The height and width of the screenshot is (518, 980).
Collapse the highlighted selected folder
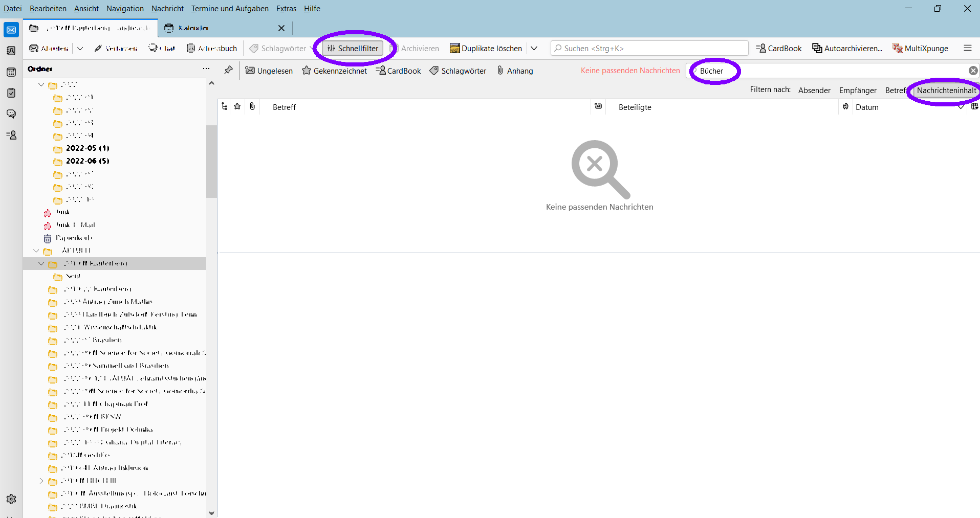click(41, 263)
